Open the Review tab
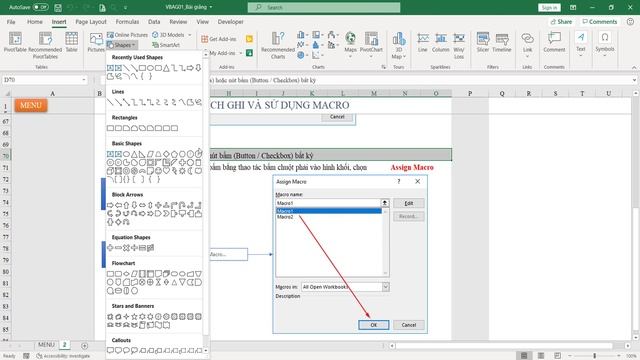 (178, 22)
